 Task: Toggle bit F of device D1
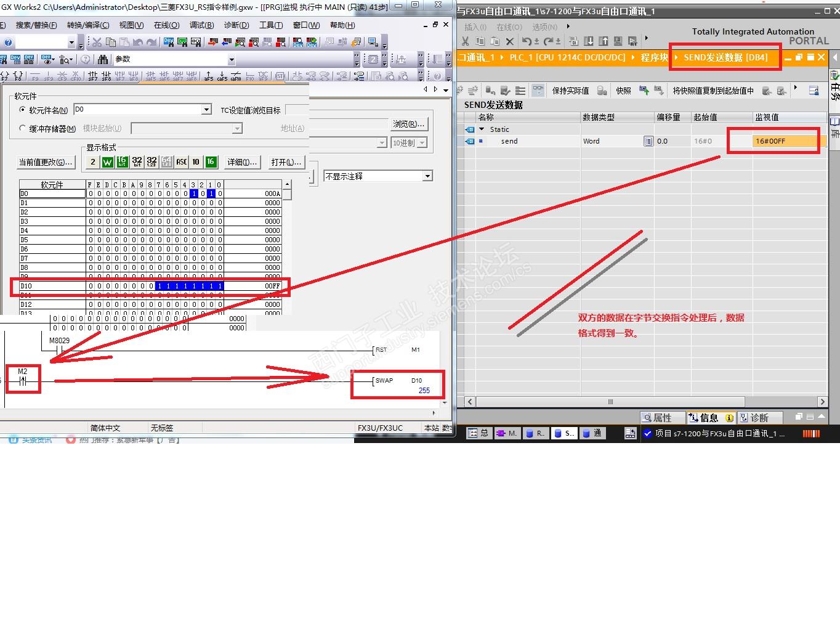(x=91, y=203)
